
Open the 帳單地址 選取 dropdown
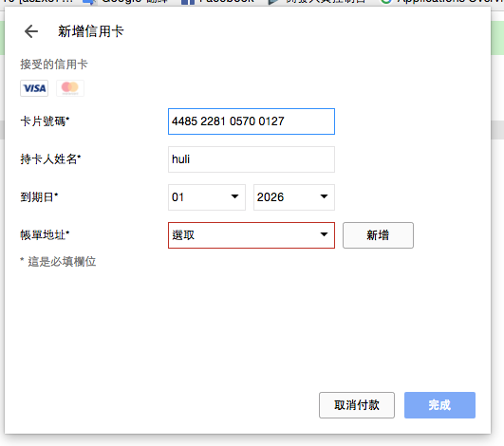pyautogui.click(x=252, y=235)
